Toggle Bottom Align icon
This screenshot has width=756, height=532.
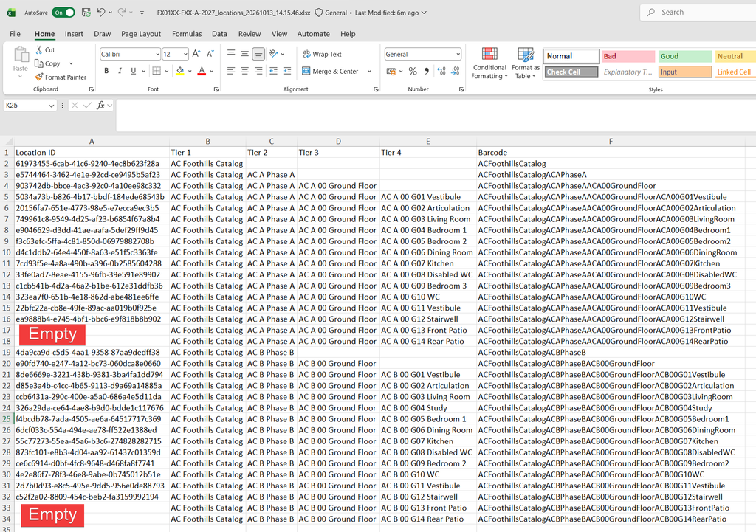pyautogui.click(x=259, y=54)
